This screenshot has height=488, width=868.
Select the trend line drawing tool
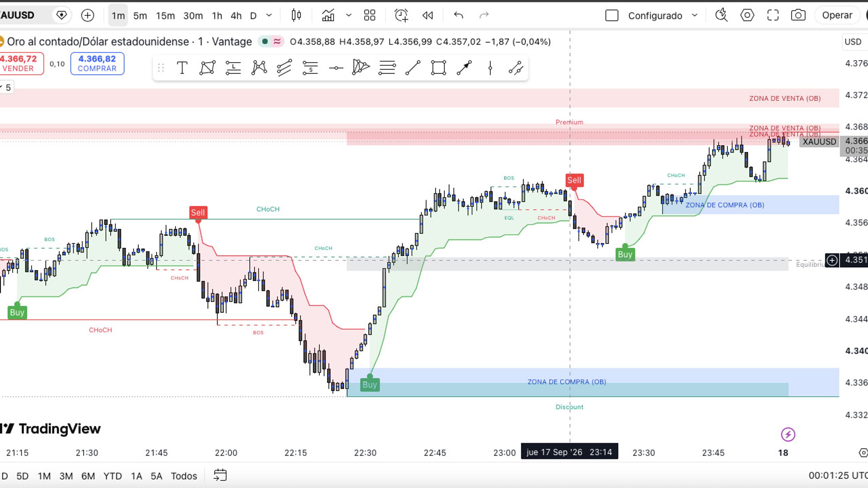413,68
